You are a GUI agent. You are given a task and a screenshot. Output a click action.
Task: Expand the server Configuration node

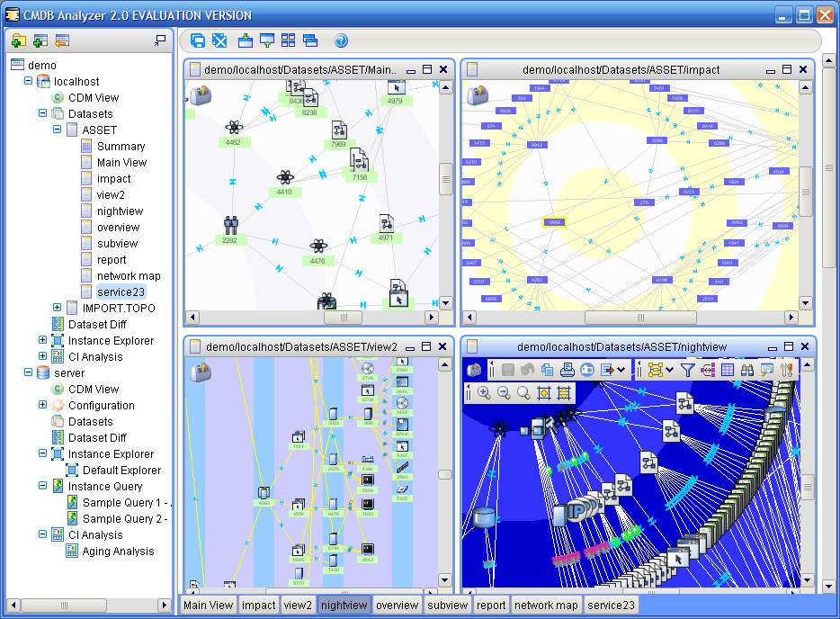coord(43,405)
